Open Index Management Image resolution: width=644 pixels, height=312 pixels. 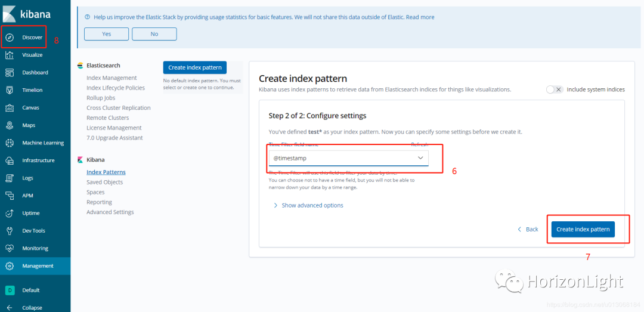pos(112,78)
